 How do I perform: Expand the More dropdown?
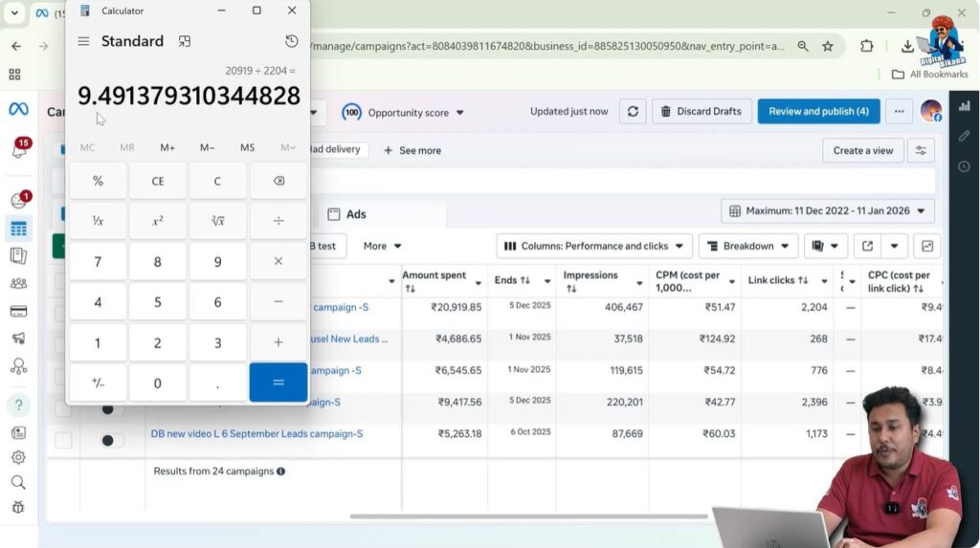[382, 246]
